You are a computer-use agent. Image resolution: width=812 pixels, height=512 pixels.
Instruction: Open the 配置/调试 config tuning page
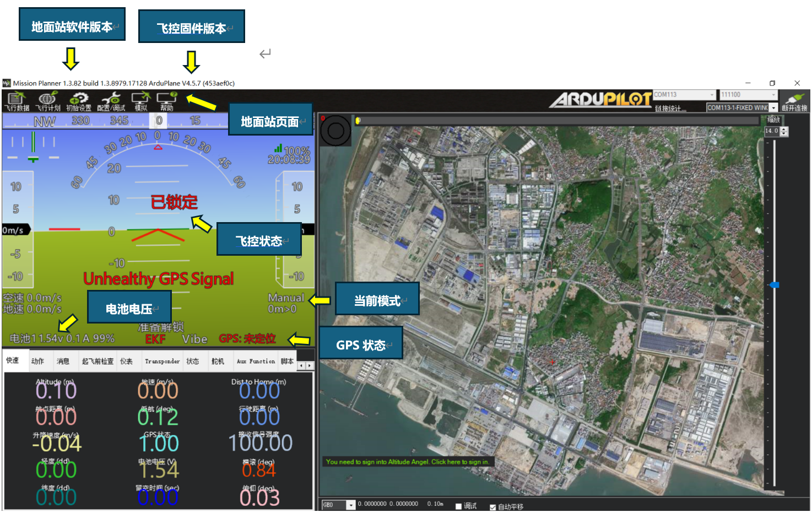click(x=111, y=101)
